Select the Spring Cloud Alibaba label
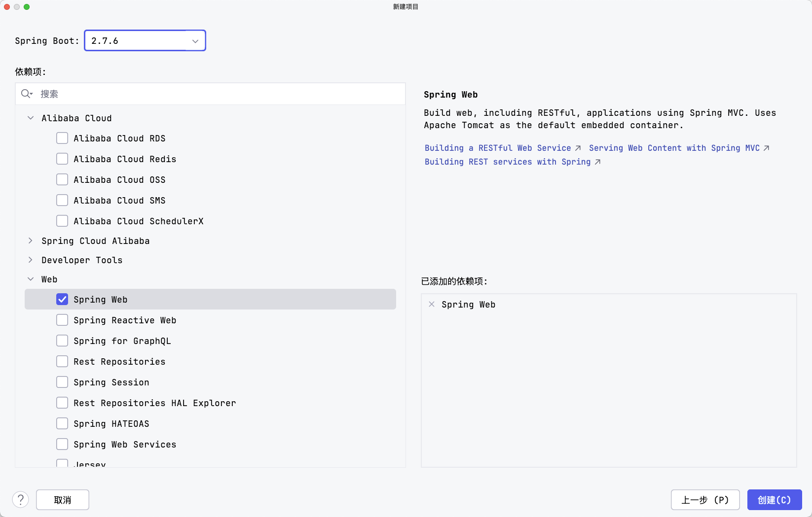 pyautogui.click(x=95, y=241)
